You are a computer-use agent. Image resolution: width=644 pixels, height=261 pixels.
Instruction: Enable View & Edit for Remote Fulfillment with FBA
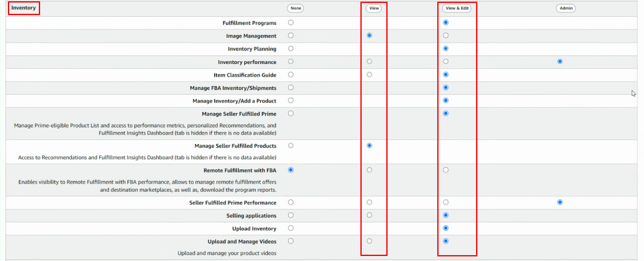[x=446, y=170]
